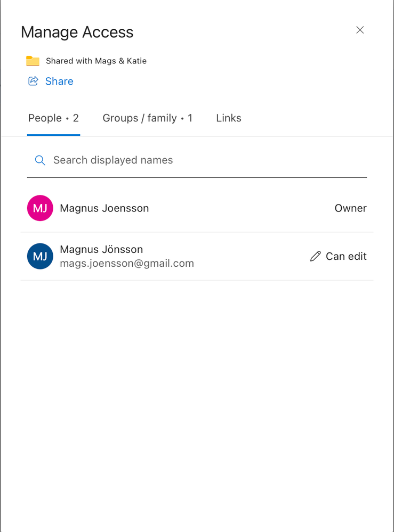Click the blue MJ avatar
394x532 pixels.
(40, 256)
